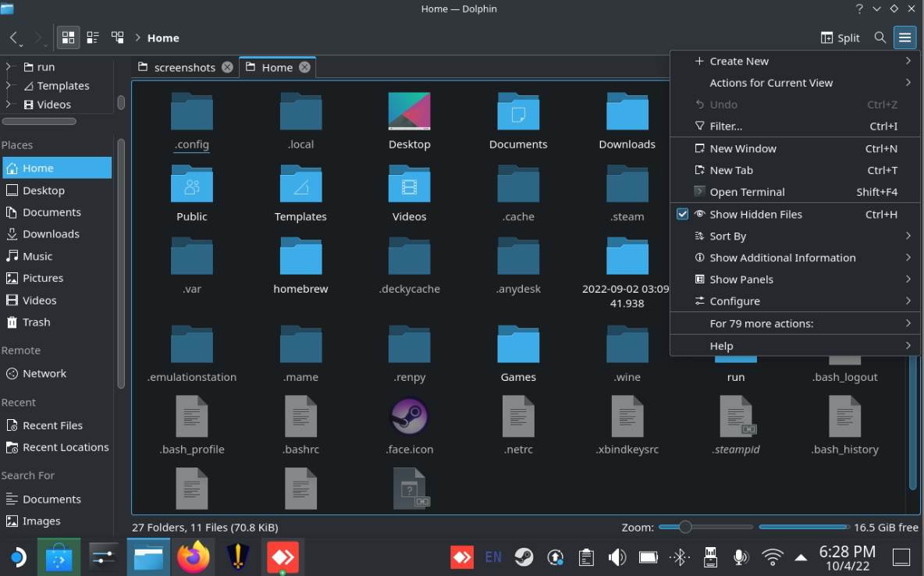This screenshot has width=924, height=576.
Task: Go to Downloads in Places
Action: (51, 234)
